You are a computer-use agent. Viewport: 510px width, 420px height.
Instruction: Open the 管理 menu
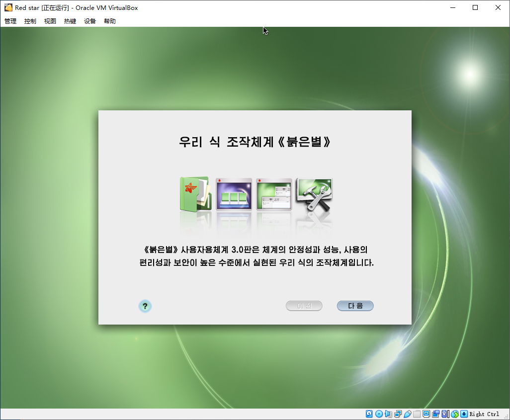[10, 21]
